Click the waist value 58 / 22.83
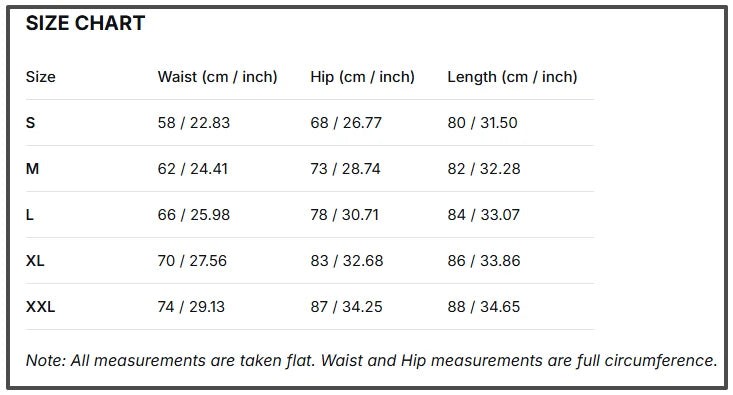 [194, 122]
